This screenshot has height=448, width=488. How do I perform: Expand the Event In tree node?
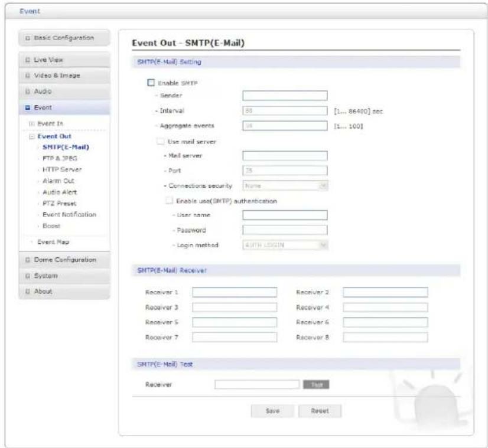(x=31, y=124)
